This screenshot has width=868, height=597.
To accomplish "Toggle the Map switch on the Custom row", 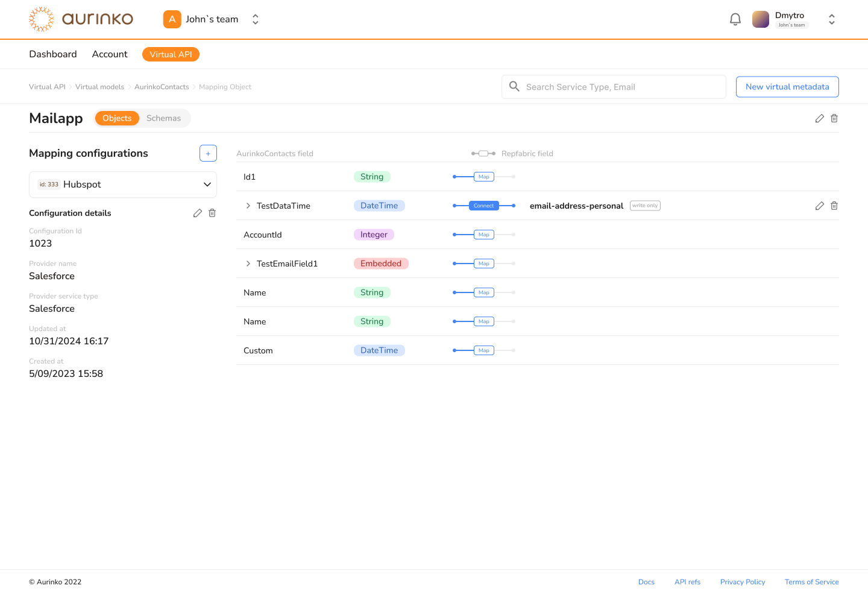I will coord(483,350).
